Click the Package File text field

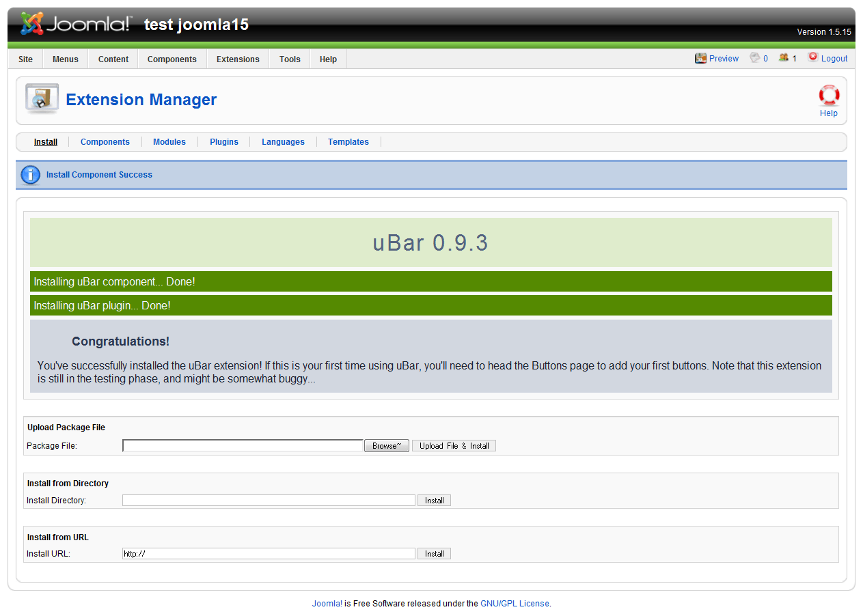tap(243, 446)
